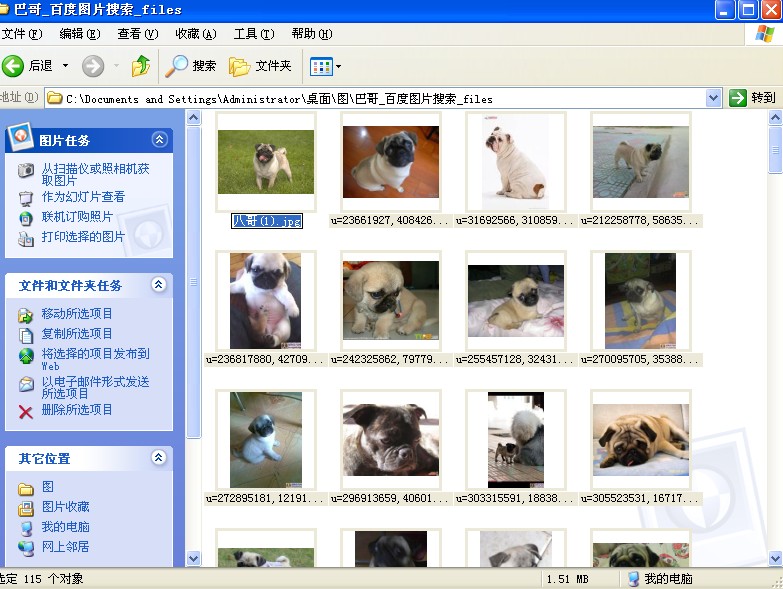Open the 编辑(E) menu

[80, 34]
